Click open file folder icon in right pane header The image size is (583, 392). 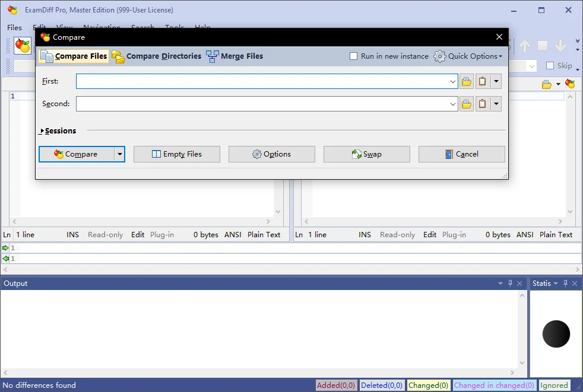pos(547,84)
